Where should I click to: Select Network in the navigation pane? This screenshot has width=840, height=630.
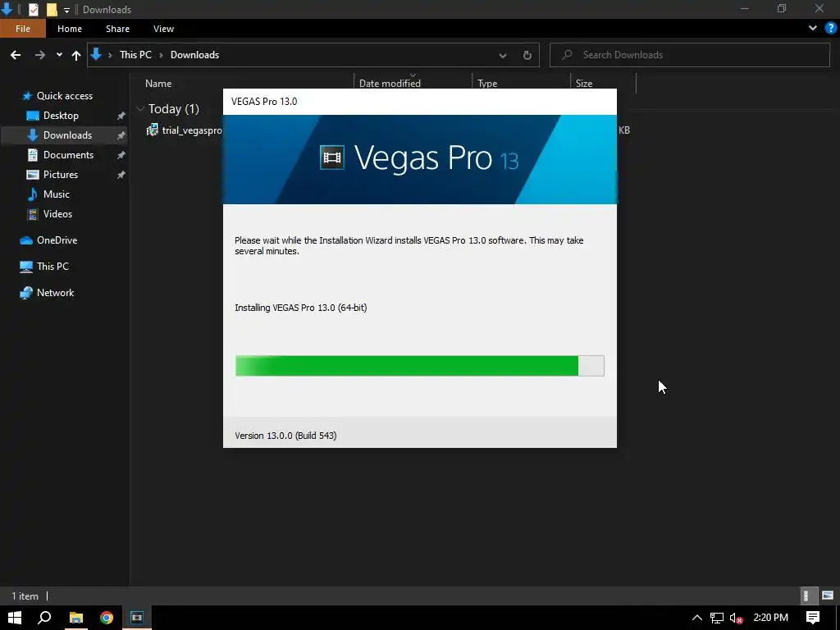click(x=55, y=293)
